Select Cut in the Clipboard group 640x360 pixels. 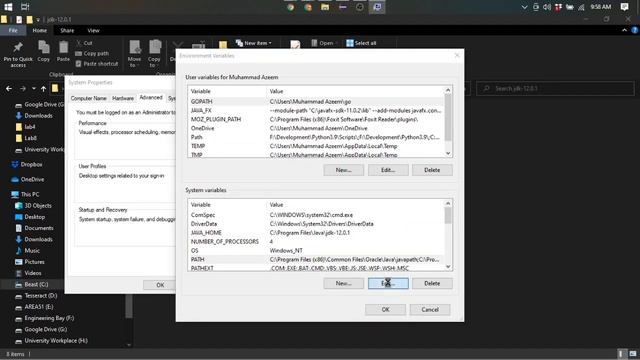click(x=84, y=43)
